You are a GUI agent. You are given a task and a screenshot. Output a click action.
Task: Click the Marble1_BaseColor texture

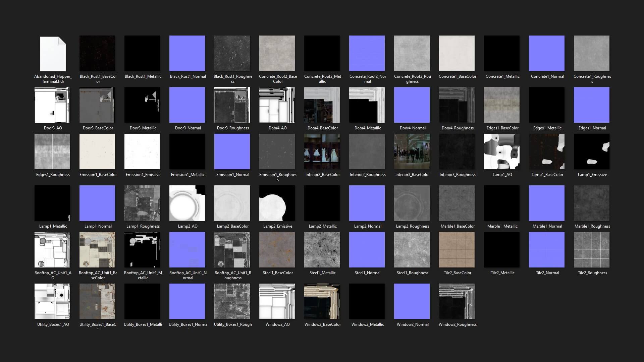[x=457, y=203]
